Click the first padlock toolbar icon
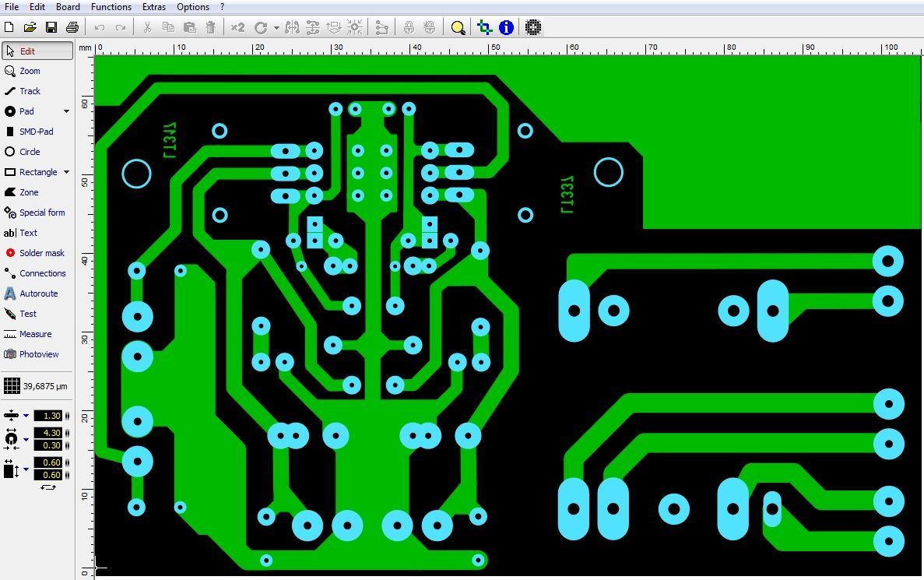Image resolution: width=924 pixels, height=580 pixels. pyautogui.click(x=409, y=27)
